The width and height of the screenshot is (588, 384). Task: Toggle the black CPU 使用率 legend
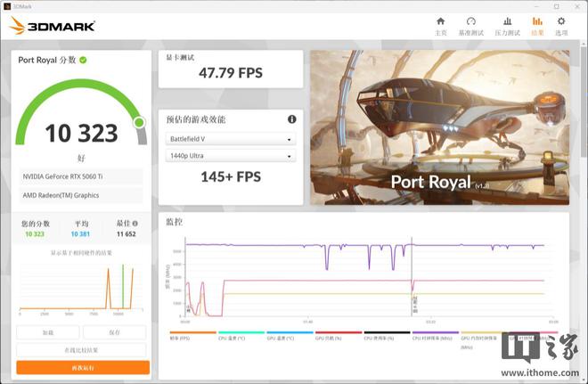click(387, 335)
